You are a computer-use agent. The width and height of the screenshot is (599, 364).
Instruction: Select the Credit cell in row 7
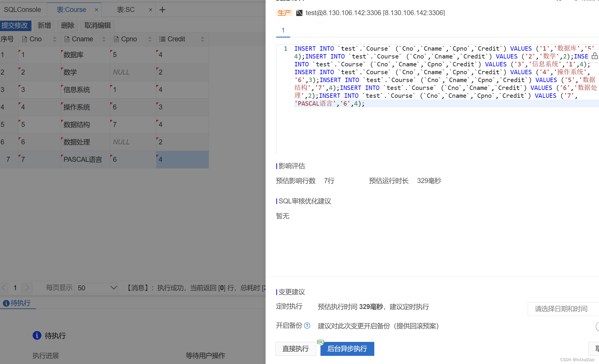point(182,159)
